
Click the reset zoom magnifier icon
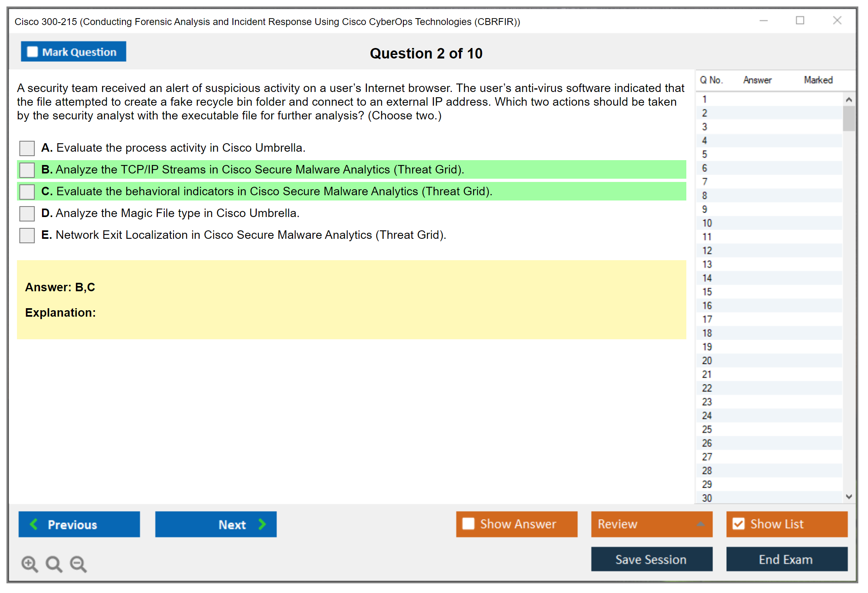click(x=54, y=564)
